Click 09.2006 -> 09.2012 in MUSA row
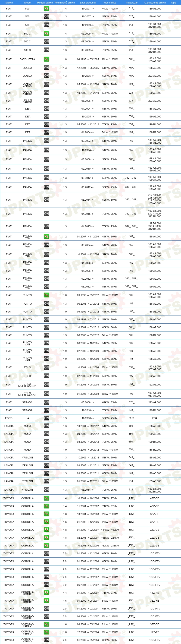The height and width of the screenshot is (644, 181). click(x=88, y=434)
